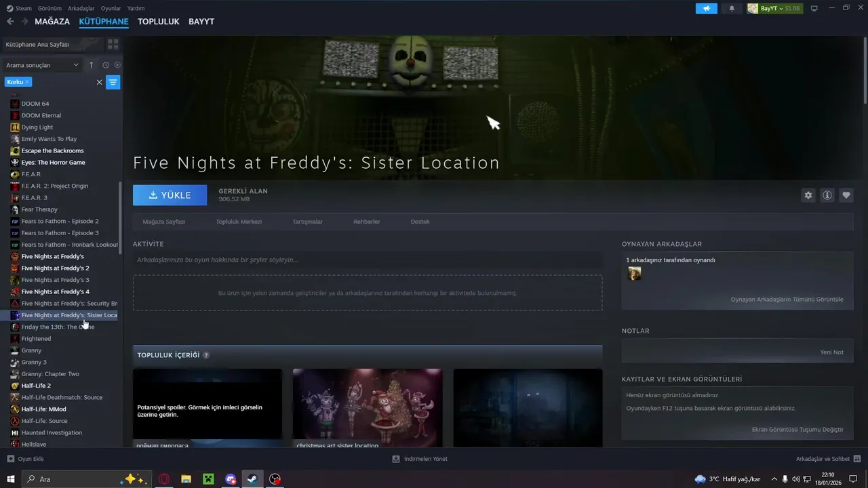Click Oynayan Arkadaşların Tümünü Görüntüle link

(787, 299)
